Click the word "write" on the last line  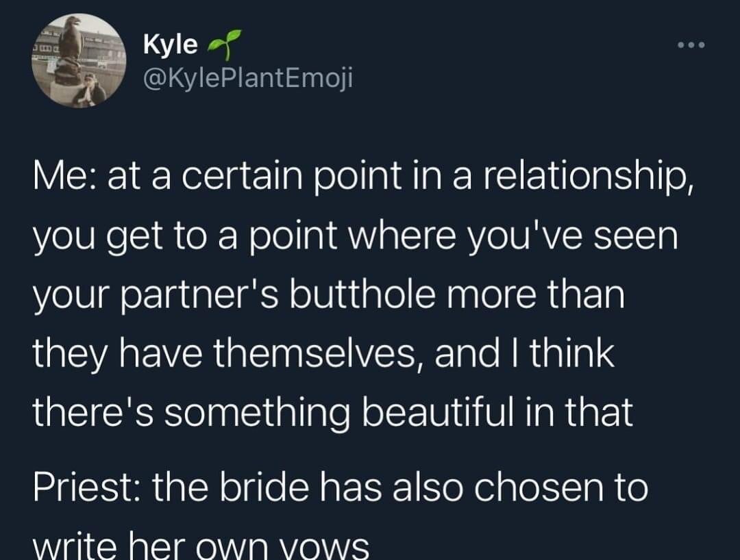73,546
